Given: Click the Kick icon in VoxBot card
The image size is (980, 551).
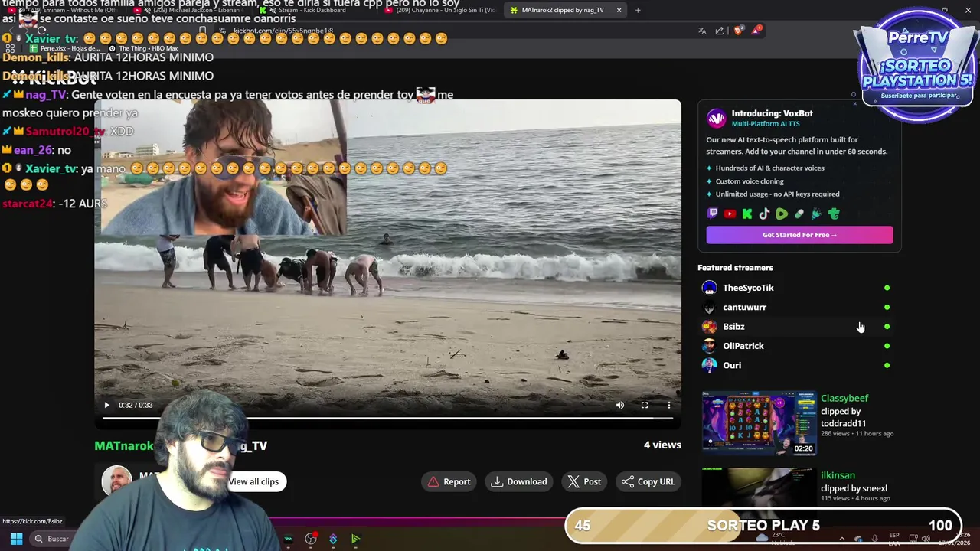Looking at the screenshot, I should 747,214.
